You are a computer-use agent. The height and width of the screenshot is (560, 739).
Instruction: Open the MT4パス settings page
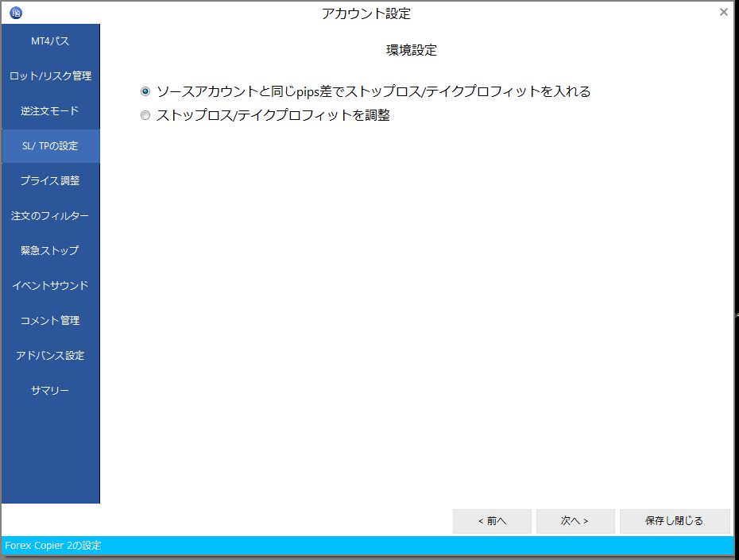(x=49, y=41)
